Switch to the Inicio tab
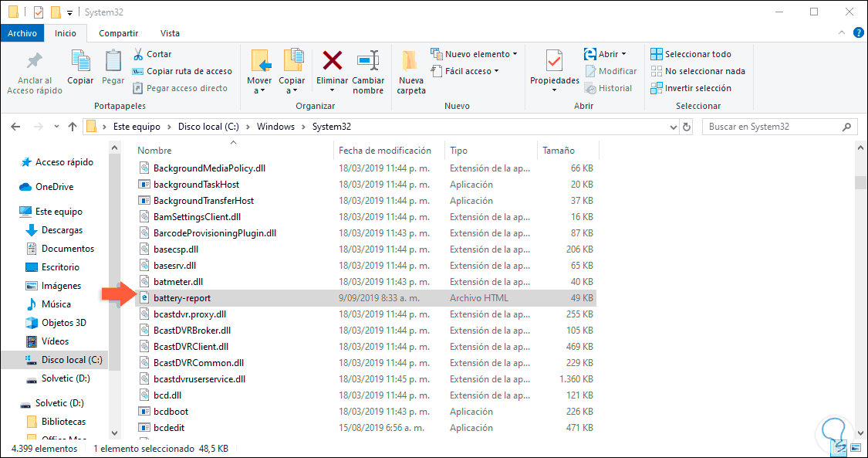The image size is (868, 458). pos(66,33)
